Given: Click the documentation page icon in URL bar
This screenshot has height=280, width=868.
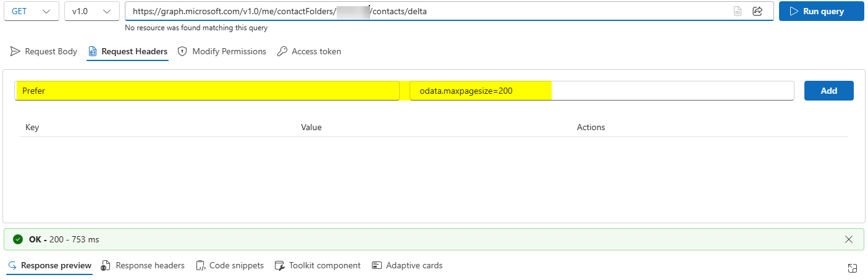Looking at the screenshot, I should click(737, 11).
